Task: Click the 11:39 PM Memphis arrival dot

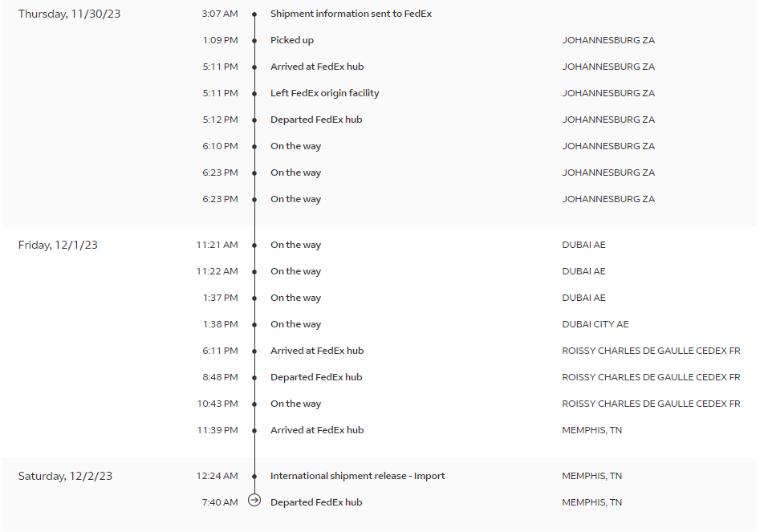Action: [x=254, y=431]
